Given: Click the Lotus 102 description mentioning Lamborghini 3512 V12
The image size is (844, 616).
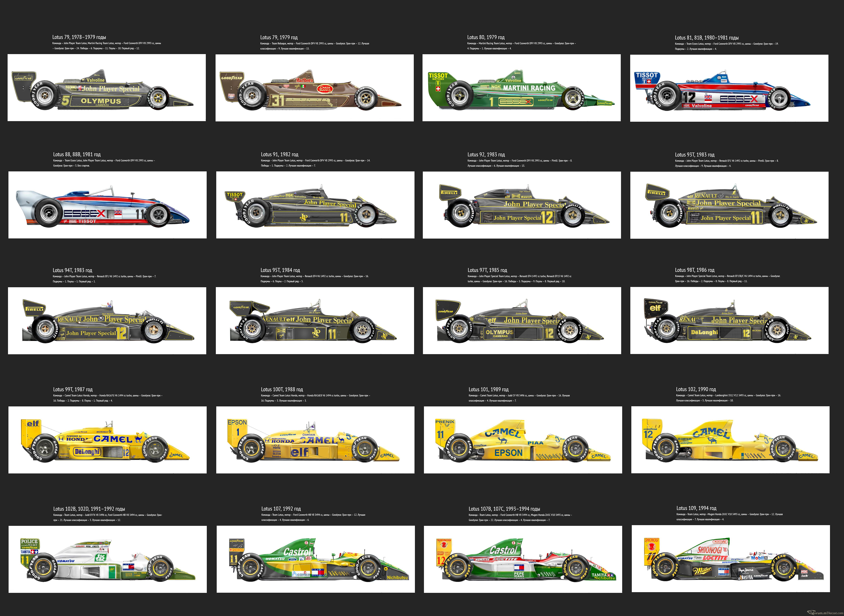Looking at the screenshot, I should point(728,398).
